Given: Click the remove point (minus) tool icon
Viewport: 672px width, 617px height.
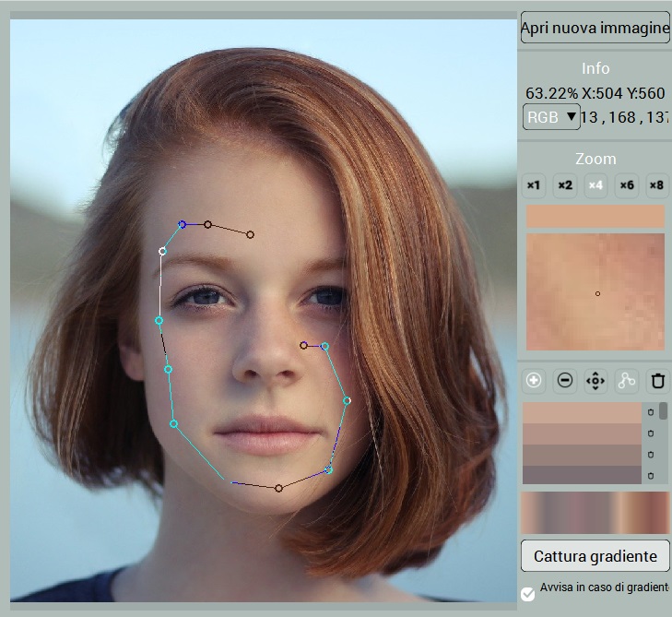Looking at the screenshot, I should (565, 380).
